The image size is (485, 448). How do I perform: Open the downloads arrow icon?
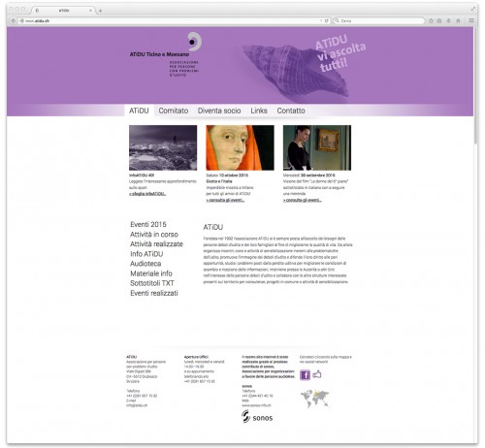(449, 20)
